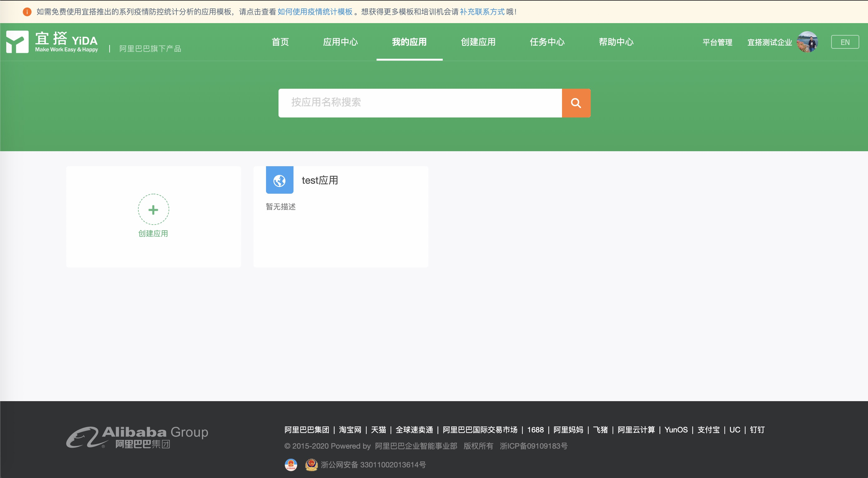The image size is (868, 478).
Task: Click 平台管理 link
Action: click(717, 42)
